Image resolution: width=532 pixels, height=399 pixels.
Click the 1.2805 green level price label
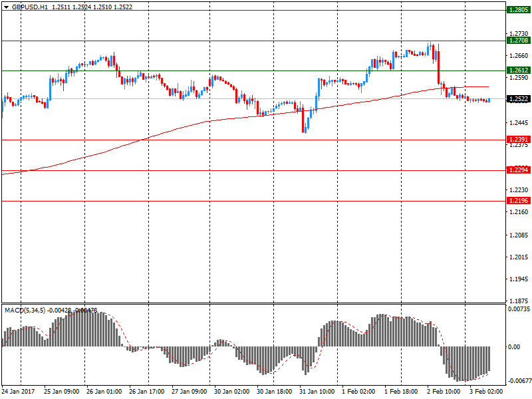pos(519,10)
